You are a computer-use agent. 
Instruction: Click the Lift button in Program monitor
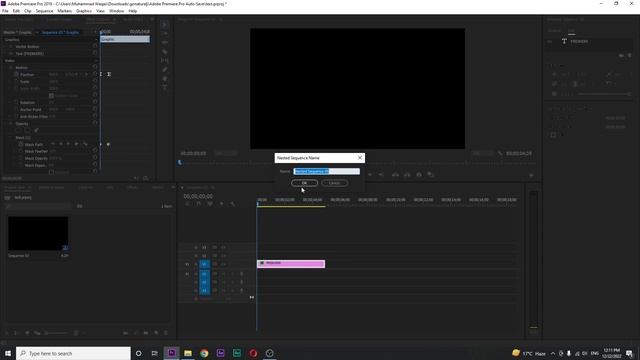pos(395,175)
